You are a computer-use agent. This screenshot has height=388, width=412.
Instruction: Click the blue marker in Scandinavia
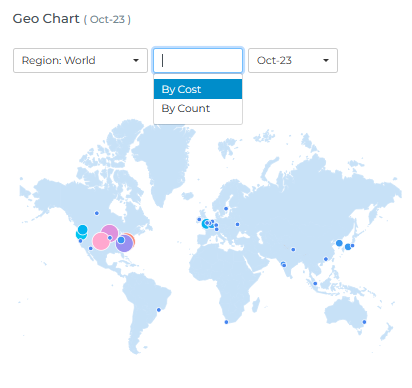[x=226, y=209]
